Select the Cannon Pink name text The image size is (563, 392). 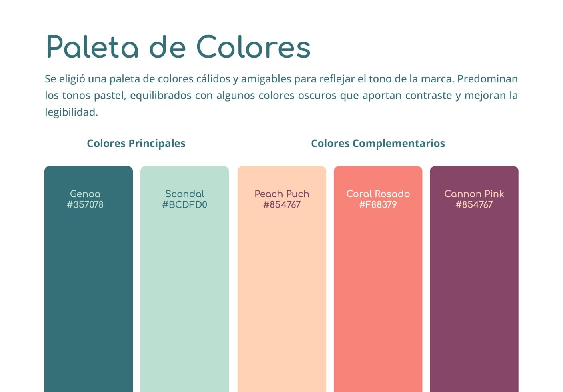click(474, 194)
